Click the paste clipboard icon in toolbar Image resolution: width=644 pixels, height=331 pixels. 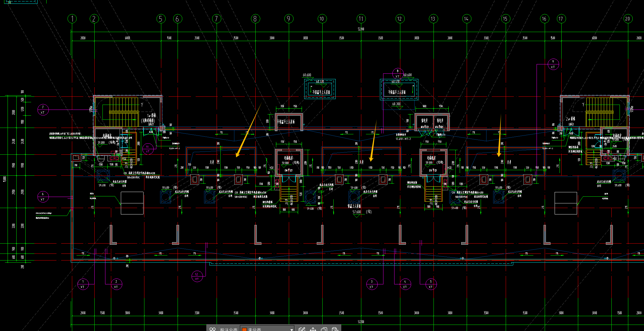coord(335,329)
